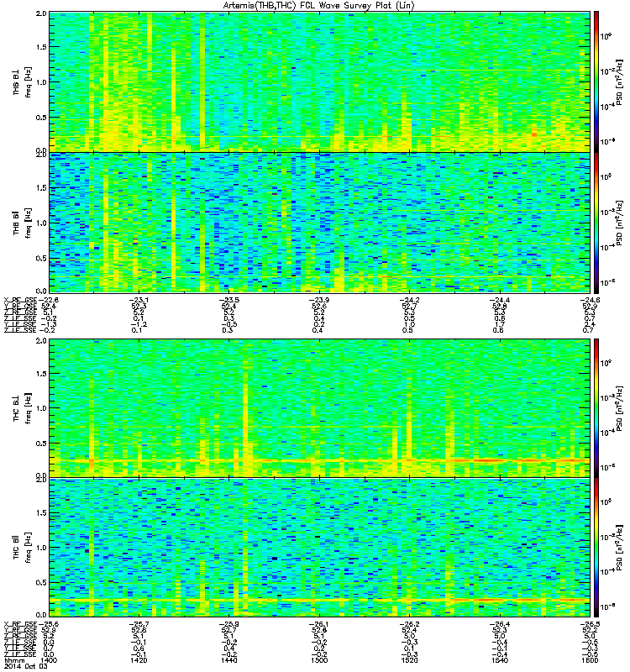Select the THC B-perpendicular spectrogram panel

[320, 408]
